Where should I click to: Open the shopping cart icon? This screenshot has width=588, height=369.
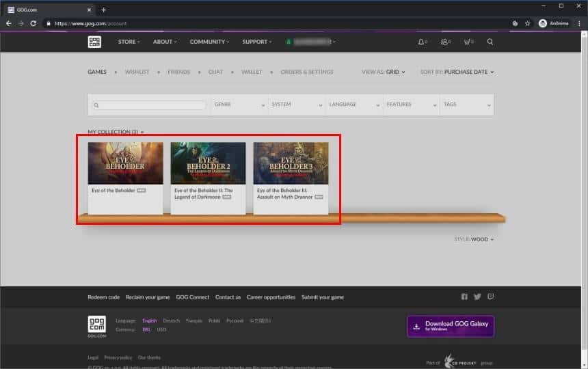(468, 42)
